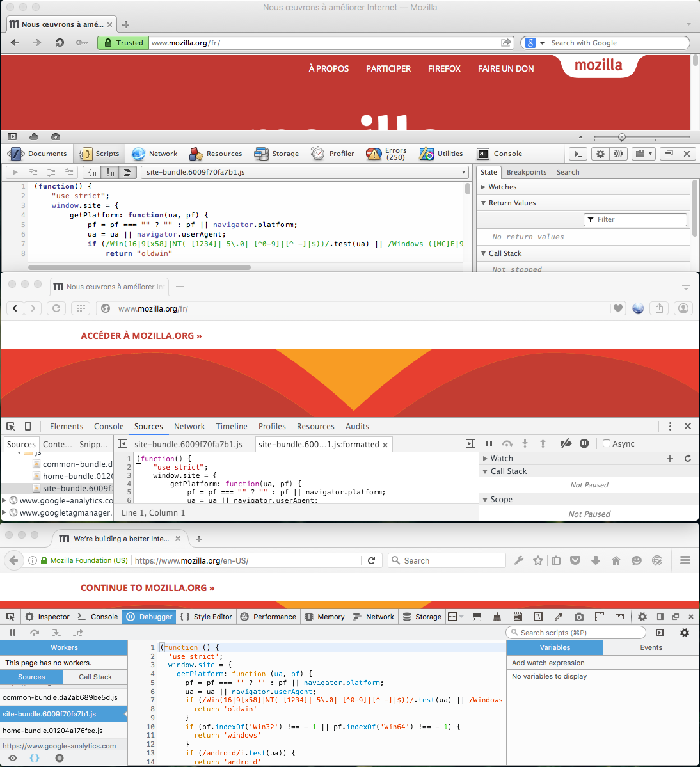Click FAIRE UN DON link
This screenshot has height=767, width=700.
point(505,69)
